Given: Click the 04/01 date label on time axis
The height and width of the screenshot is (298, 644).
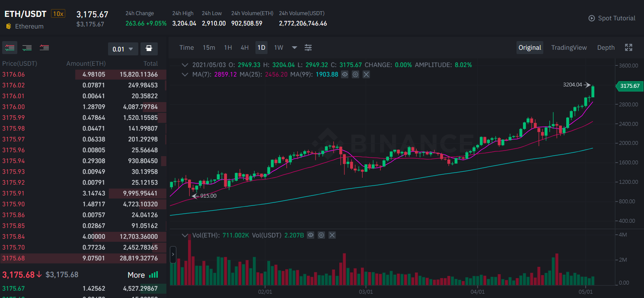Looking at the screenshot, I should [477, 292].
